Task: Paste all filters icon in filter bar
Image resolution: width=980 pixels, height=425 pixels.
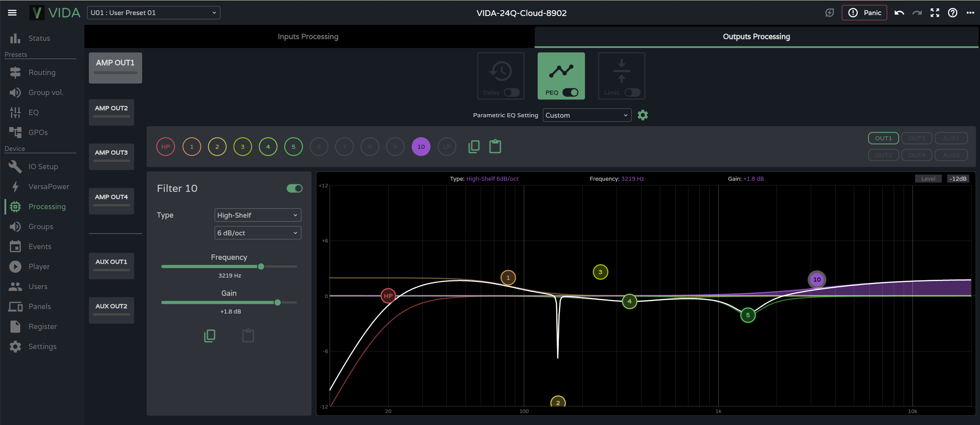Action: tap(495, 147)
